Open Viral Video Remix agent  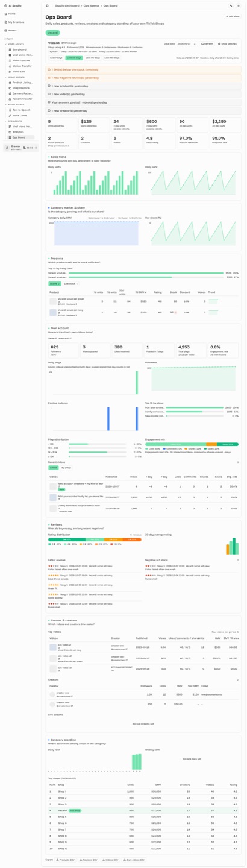tap(22, 55)
